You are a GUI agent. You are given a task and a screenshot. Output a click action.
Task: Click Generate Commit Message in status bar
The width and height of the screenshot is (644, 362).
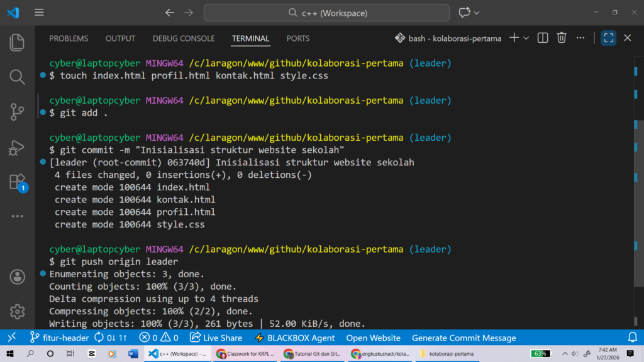click(x=464, y=337)
